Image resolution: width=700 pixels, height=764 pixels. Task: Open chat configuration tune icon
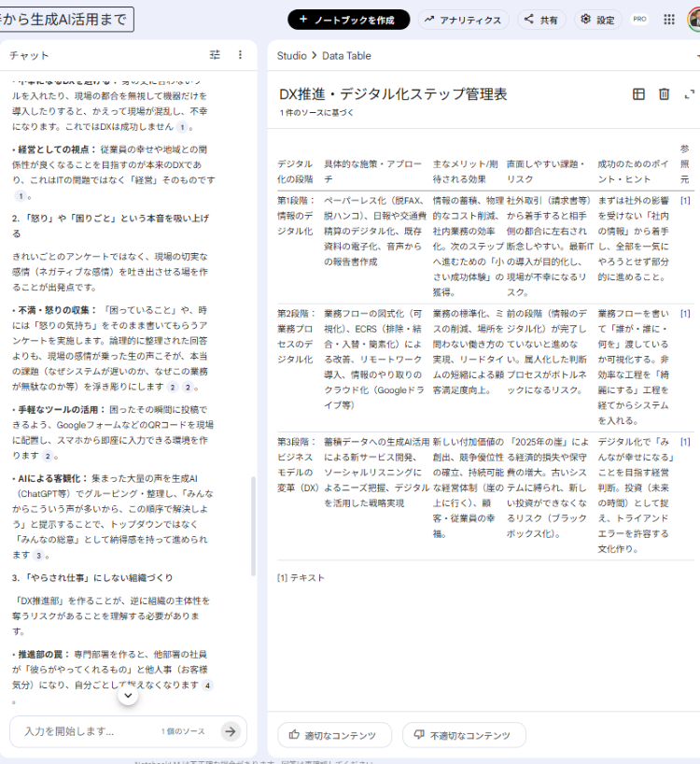pos(216,55)
